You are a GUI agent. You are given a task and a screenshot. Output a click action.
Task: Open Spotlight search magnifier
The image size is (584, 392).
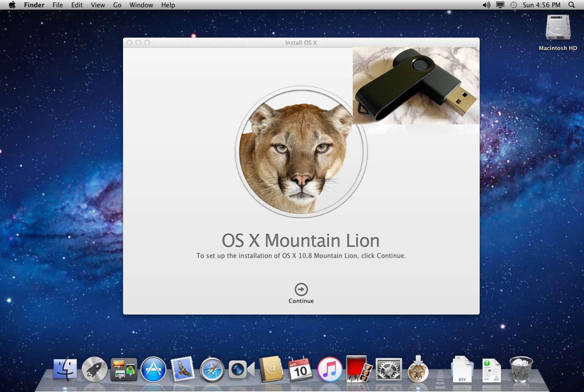(571, 5)
